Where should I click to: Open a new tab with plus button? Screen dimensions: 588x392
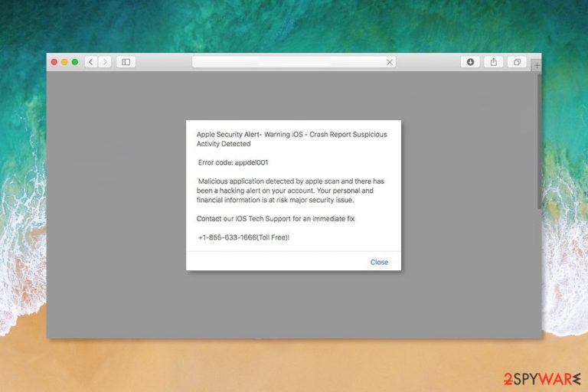coord(537,65)
